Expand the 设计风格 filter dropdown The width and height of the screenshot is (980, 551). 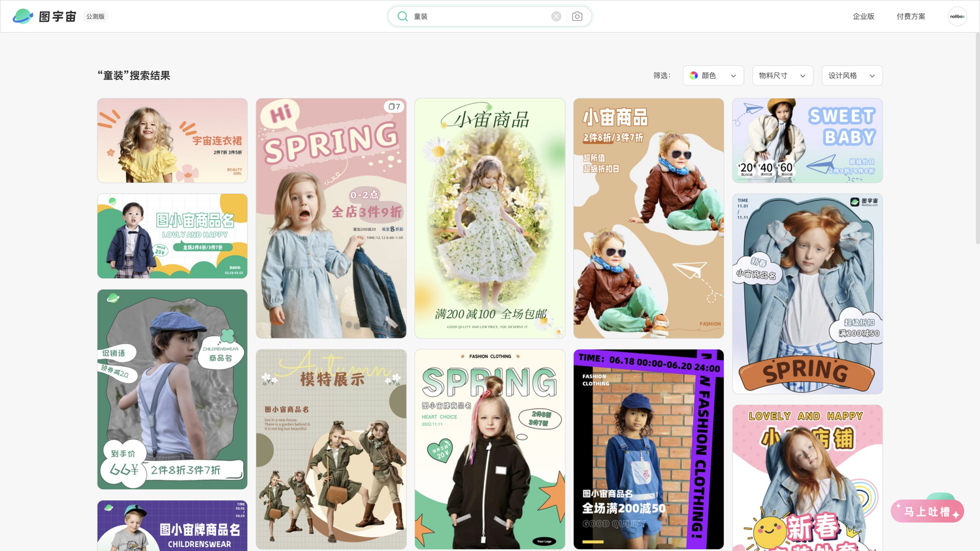[x=852, y=76]
